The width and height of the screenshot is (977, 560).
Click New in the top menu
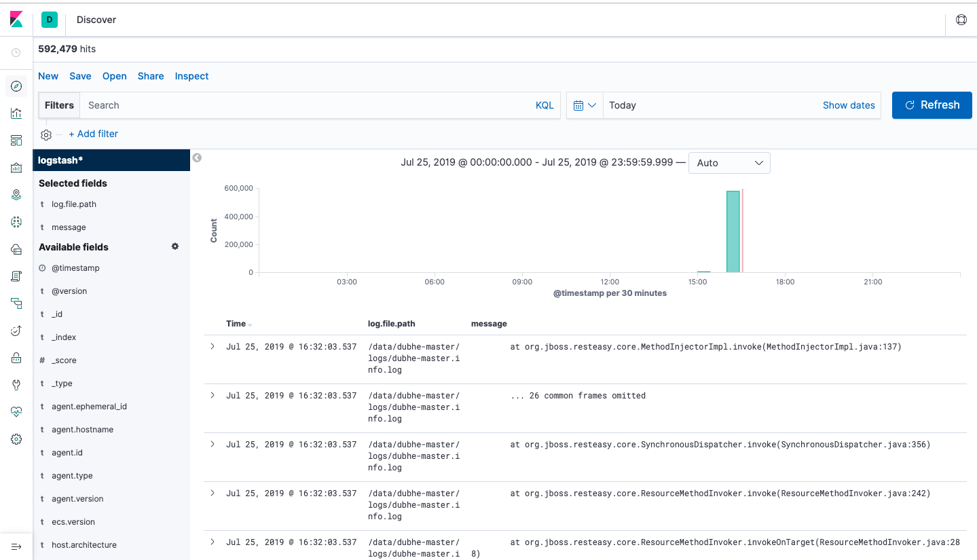coord(48,76)
